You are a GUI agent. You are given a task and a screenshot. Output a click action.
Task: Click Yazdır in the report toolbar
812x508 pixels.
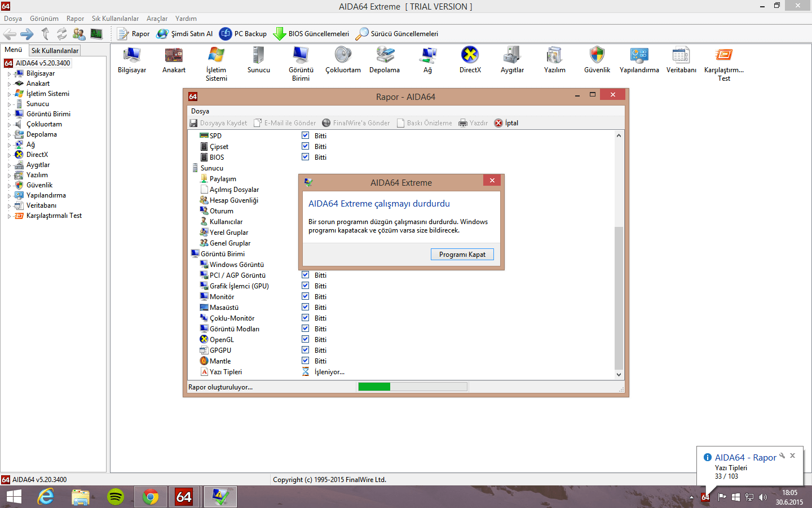point(473,123)
